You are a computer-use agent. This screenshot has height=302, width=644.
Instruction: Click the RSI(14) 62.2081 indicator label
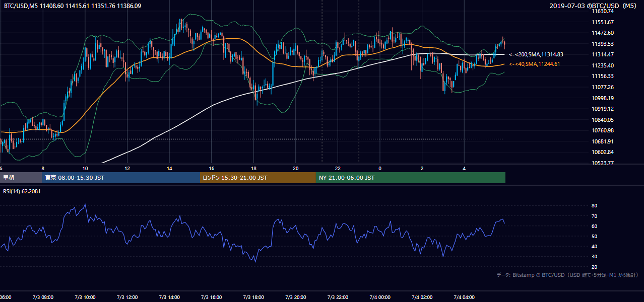tap(22, 191)
